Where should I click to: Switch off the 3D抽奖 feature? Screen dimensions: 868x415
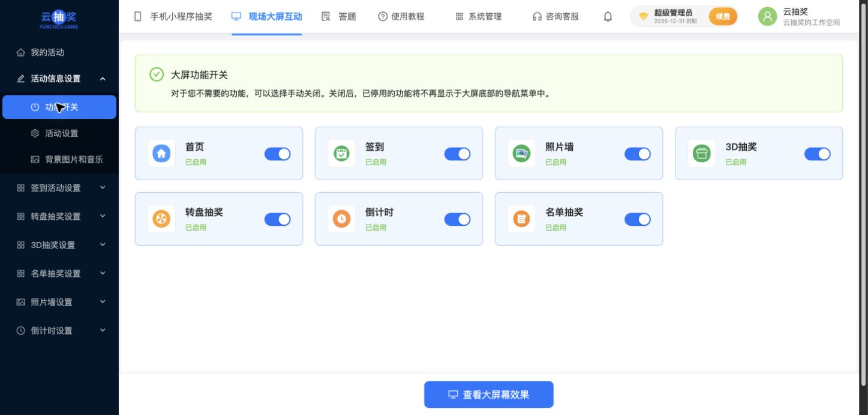click(x=817, y=154)
